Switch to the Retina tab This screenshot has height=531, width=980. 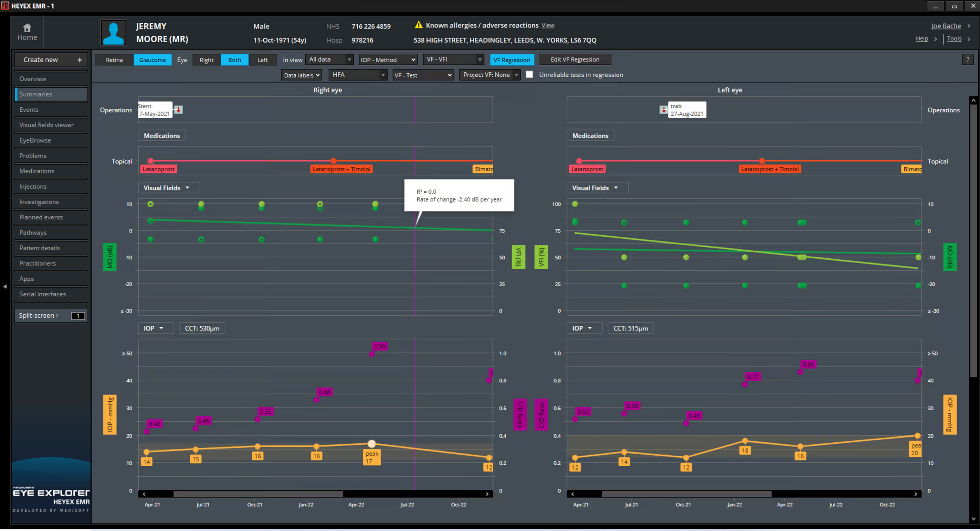click(x=114, y=60)
